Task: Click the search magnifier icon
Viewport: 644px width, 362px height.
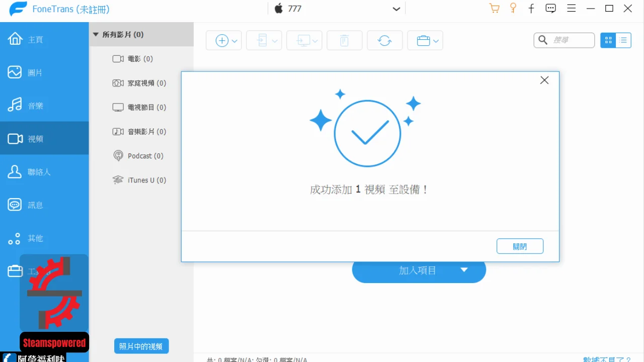Action: 543,40
